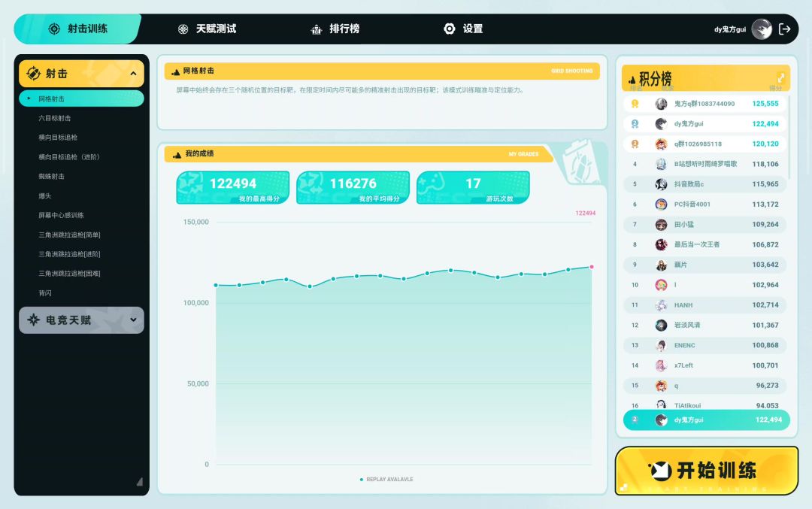Screen dimensions: 812x509
Task: Click the gear icon for 设置
Action: pyautogui.click(x=450, y=29)
